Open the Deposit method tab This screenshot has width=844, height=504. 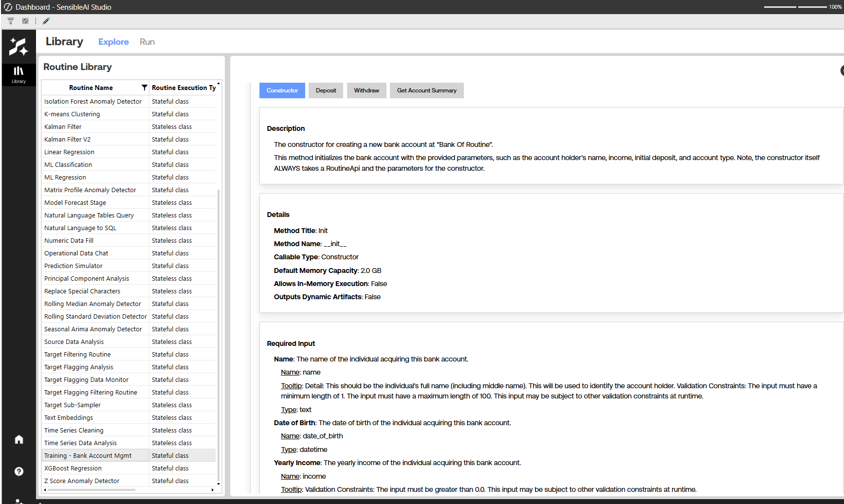click(326, 90)
